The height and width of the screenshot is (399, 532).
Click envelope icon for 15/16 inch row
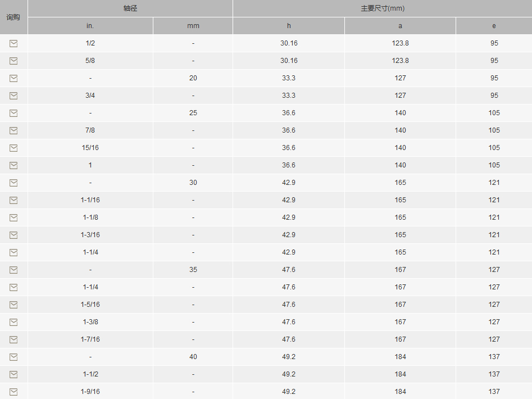[13, 148]
